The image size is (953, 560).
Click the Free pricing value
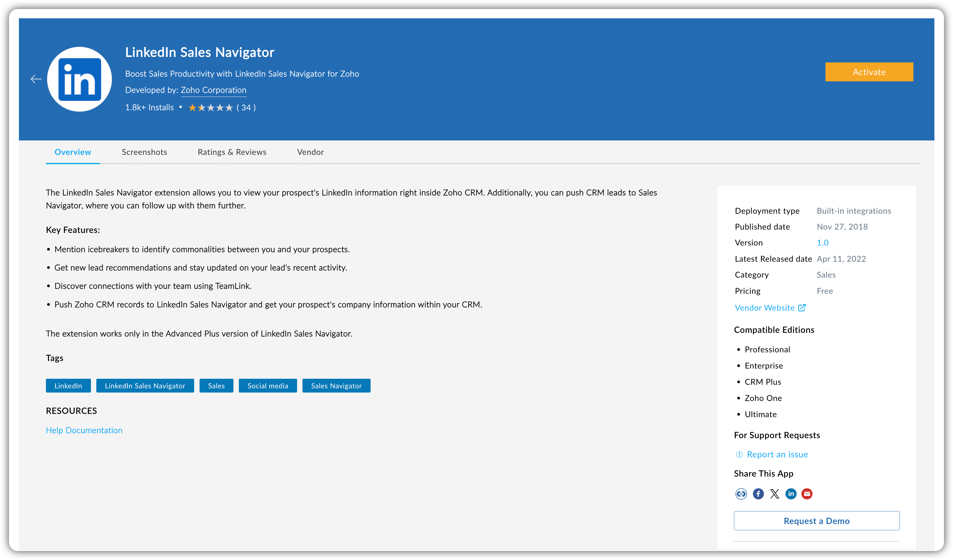click(825, 291)
